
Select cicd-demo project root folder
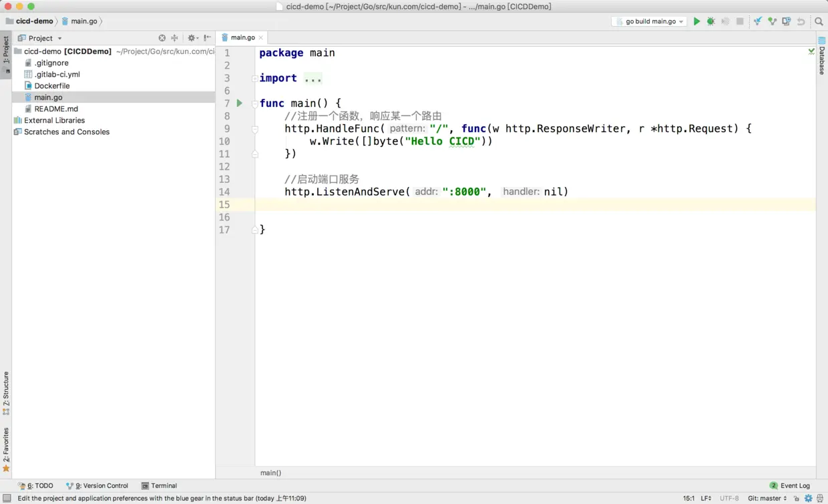(114, 51)
